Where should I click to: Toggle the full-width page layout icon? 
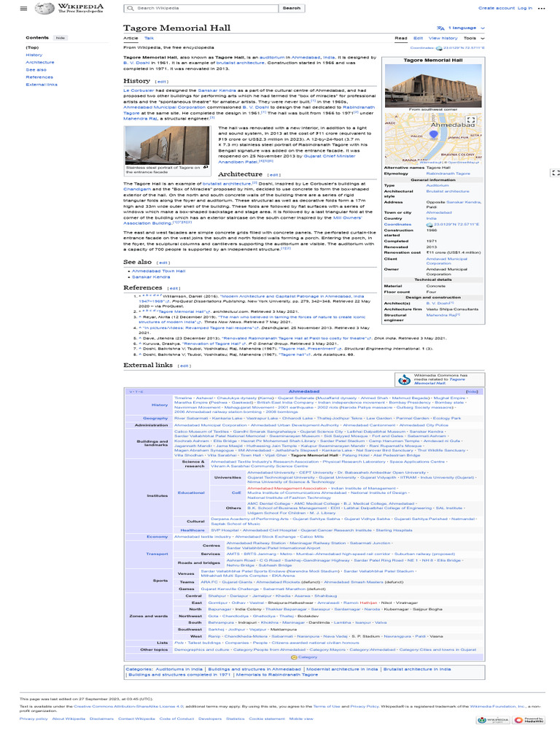click(x=555, y=172)
